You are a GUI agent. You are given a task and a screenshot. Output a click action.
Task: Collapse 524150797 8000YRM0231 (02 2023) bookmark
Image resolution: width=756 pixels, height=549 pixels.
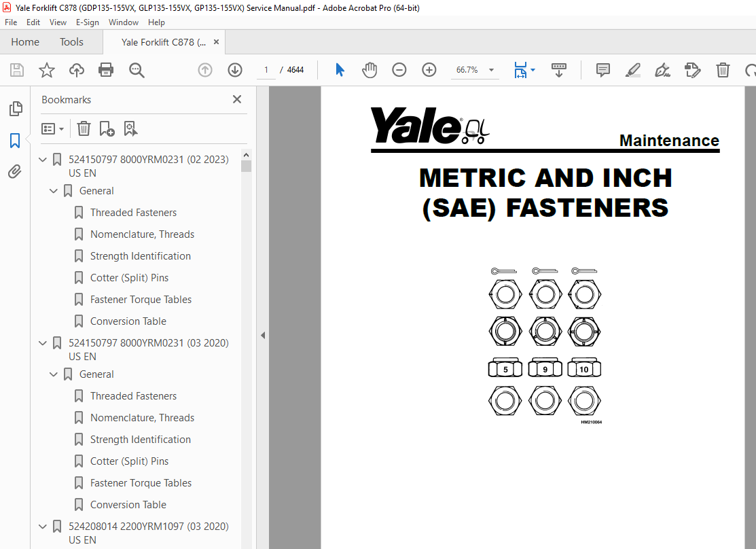point(42,159)
